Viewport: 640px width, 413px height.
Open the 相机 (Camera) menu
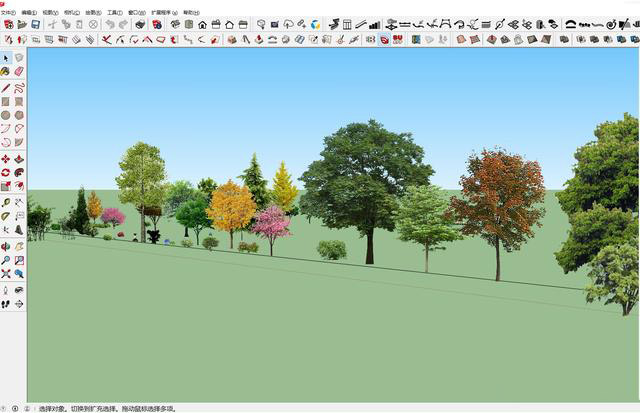pos(70,12)
